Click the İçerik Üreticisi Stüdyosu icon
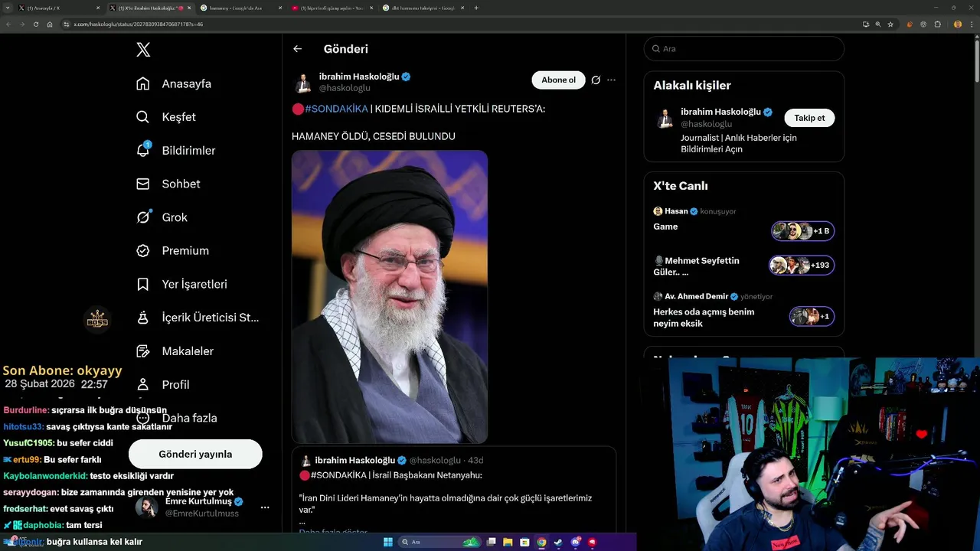The height and width of the screenshot is (551, 980). point(143,318)
